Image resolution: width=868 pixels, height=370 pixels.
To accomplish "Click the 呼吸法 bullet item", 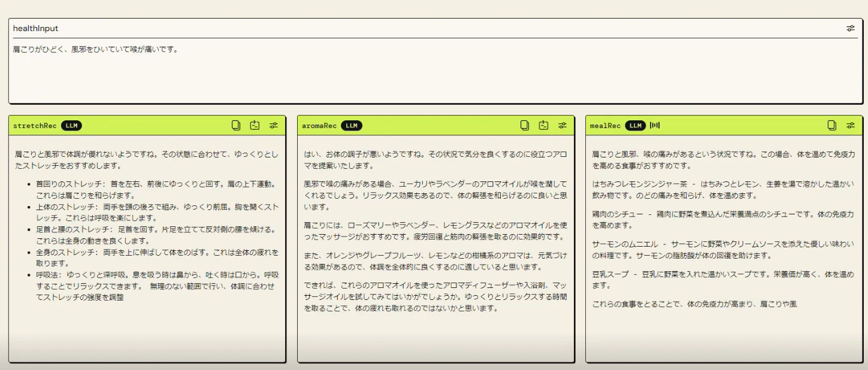I will (x=157, y=286).
